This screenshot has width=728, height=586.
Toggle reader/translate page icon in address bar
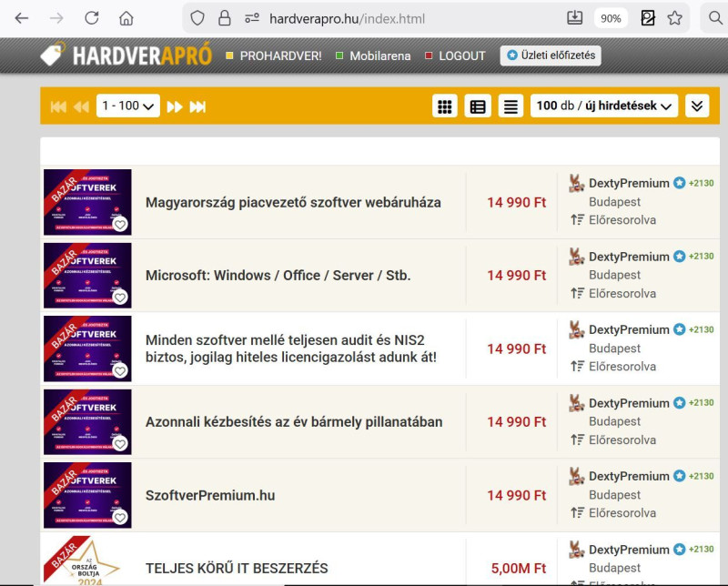tap(648, 18)
